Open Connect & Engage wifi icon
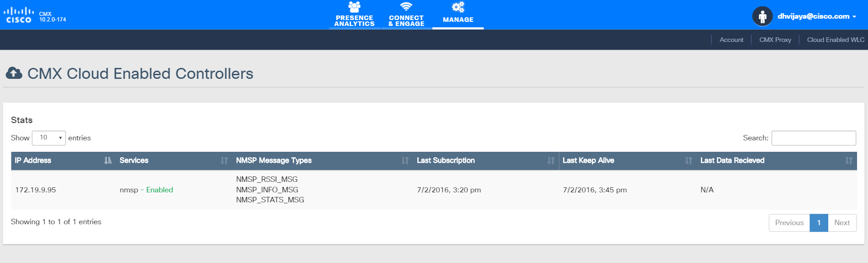The image size is (868, 263). tap(406, 6)
